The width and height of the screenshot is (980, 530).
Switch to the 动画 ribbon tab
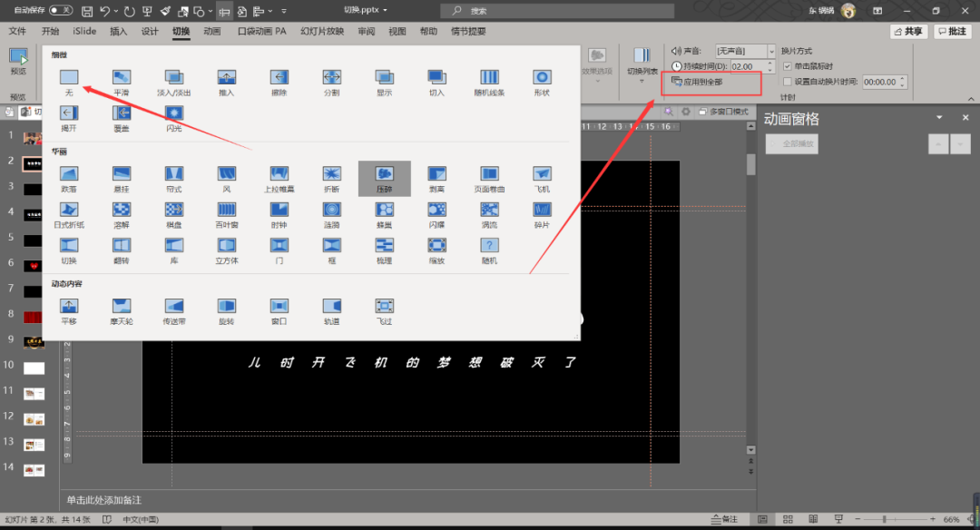point(211,31)
